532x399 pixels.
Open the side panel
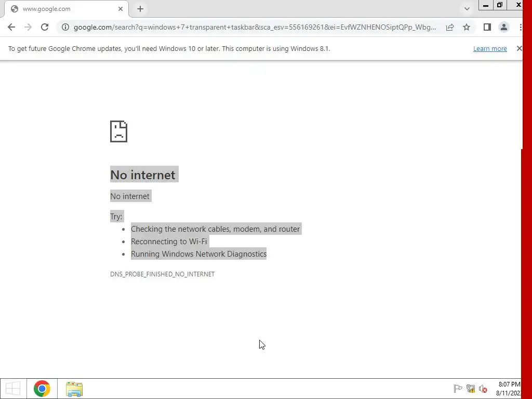click(x=487, y=27)
